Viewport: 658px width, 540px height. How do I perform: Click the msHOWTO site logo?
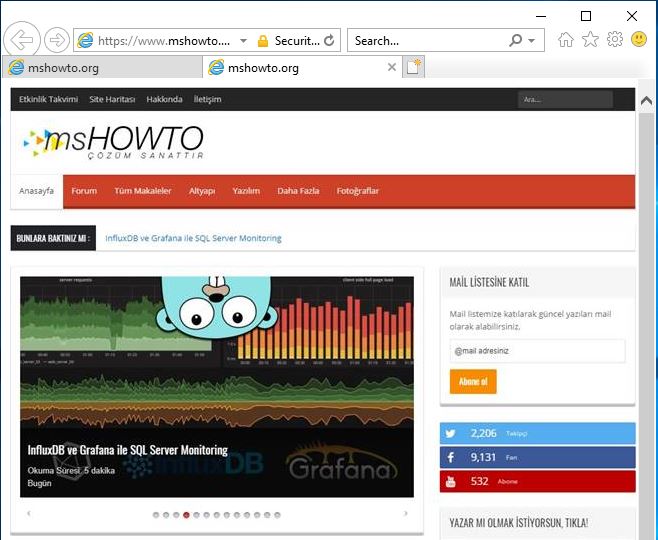click(113, 141)
